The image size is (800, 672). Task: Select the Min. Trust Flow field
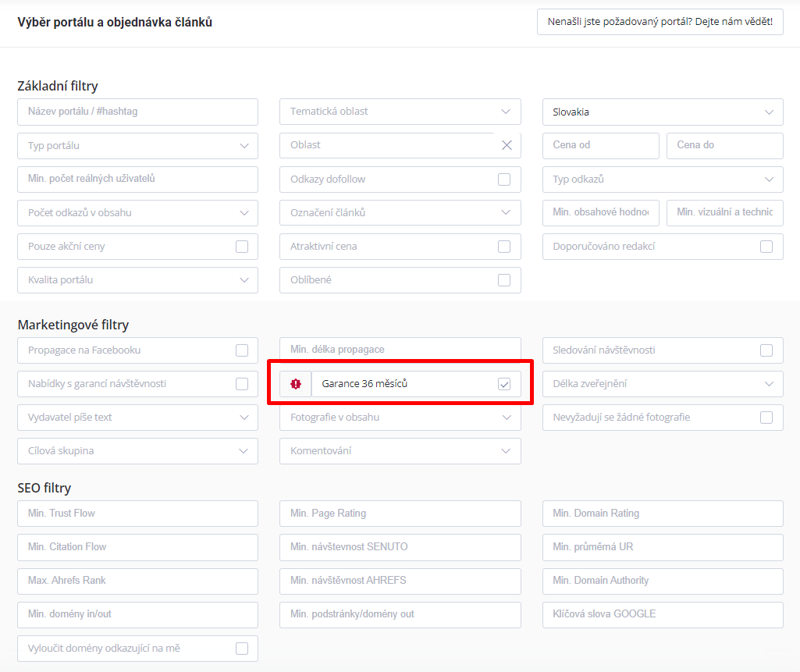[x=137, y=514]
